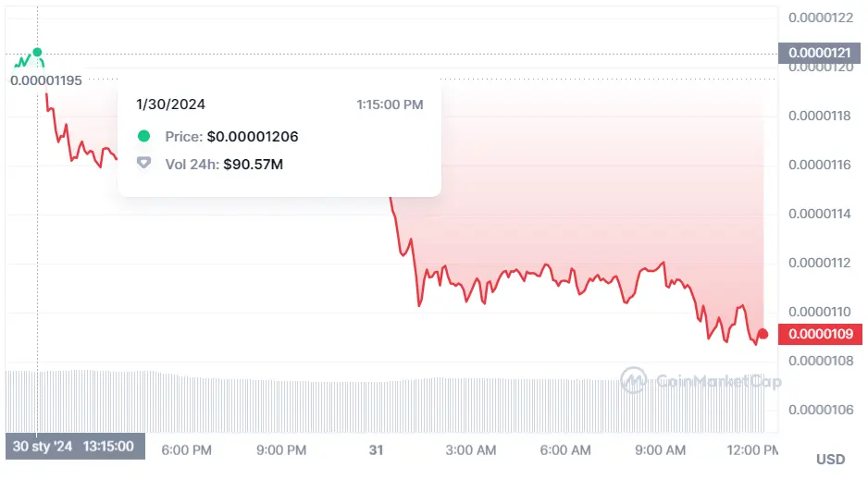Click the 3:00 AM time axis label
This screenshot has width=868, height=480.
470,449
